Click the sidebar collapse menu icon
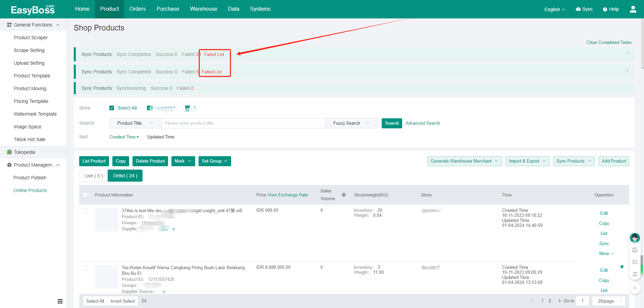The image size is (644, 308). click(60, 301)
